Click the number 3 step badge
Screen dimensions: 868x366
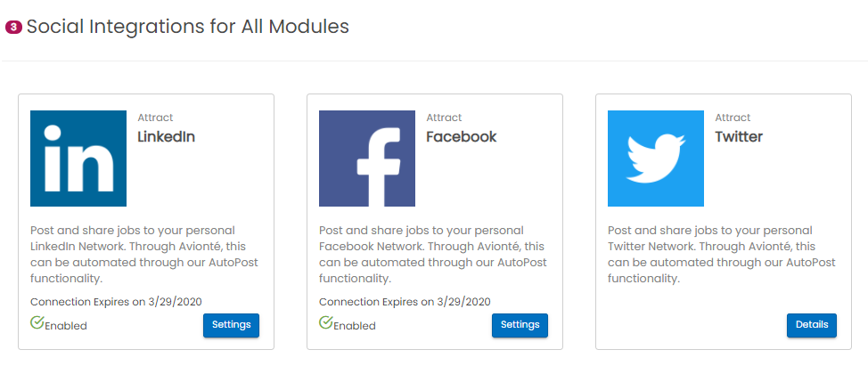coord(13,28)
